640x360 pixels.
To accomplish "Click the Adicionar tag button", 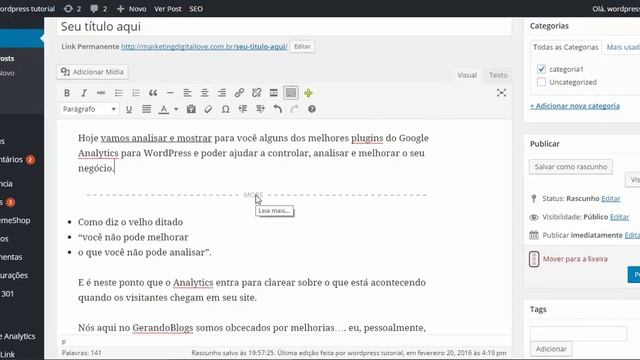I will coord(551,349).
